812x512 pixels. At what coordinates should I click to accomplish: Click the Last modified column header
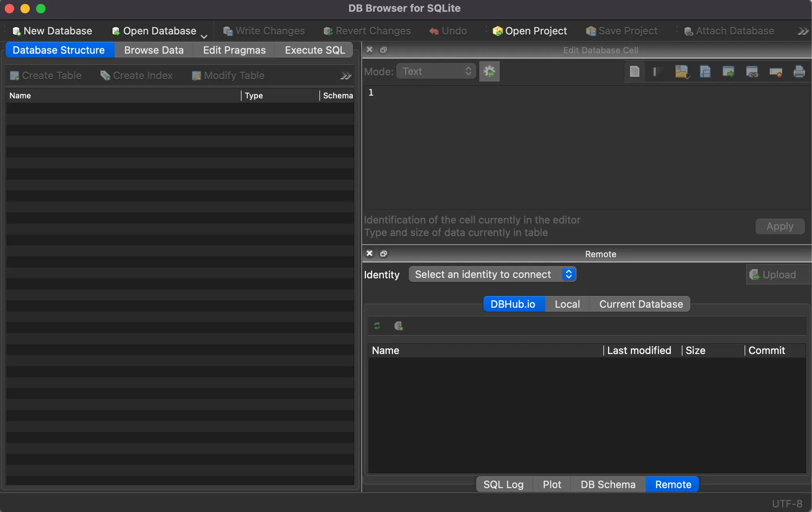click(x=639, y=350)
